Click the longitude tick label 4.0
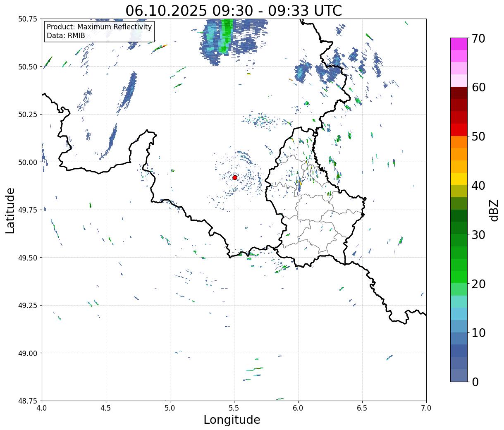This screenshot has height=430, width=504. click(x=42, y=408)
